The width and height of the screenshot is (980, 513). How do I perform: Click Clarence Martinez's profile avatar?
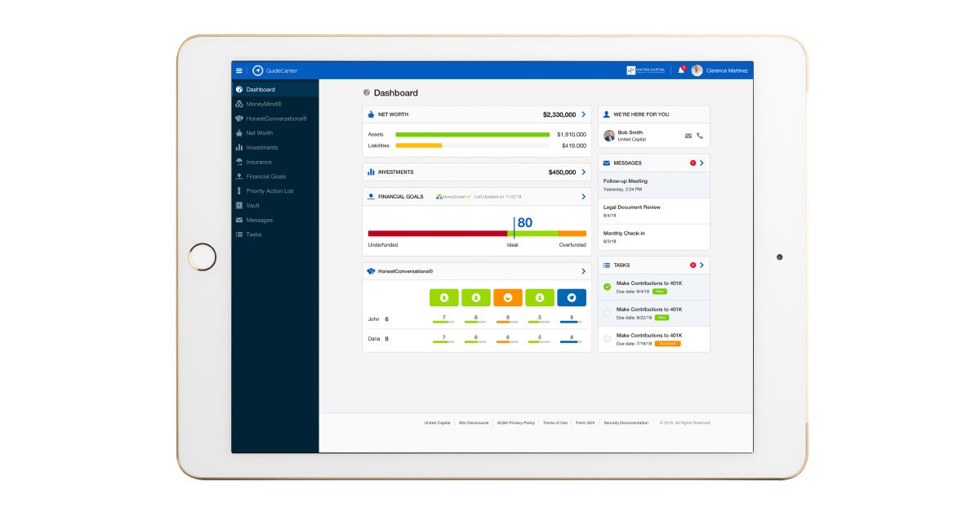coord(697,70)
